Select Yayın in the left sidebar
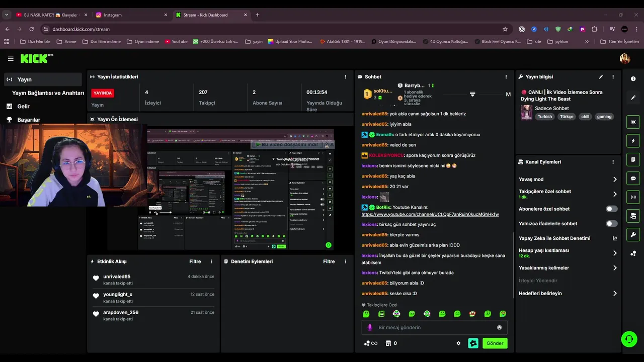644x362 pixels. pyautogui.click(x=42, y=79)
